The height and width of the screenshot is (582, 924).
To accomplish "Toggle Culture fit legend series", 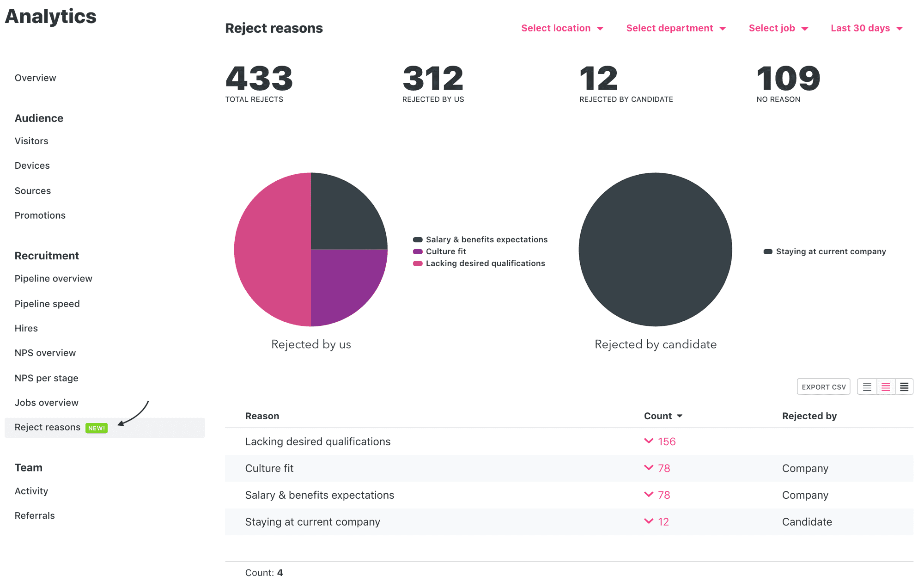I will (439, 251).
